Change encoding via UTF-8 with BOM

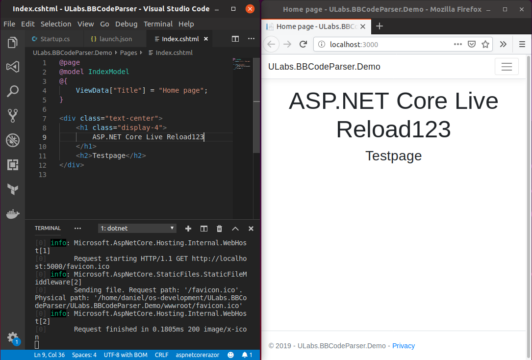click(126, 355)
